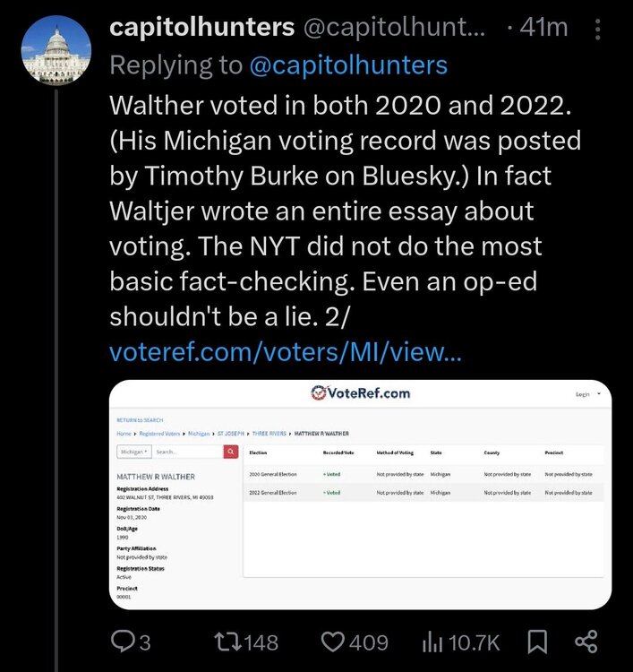Click capitolhunters Capitol building avatar
The image size is (633, 672).
pos(56,51)
